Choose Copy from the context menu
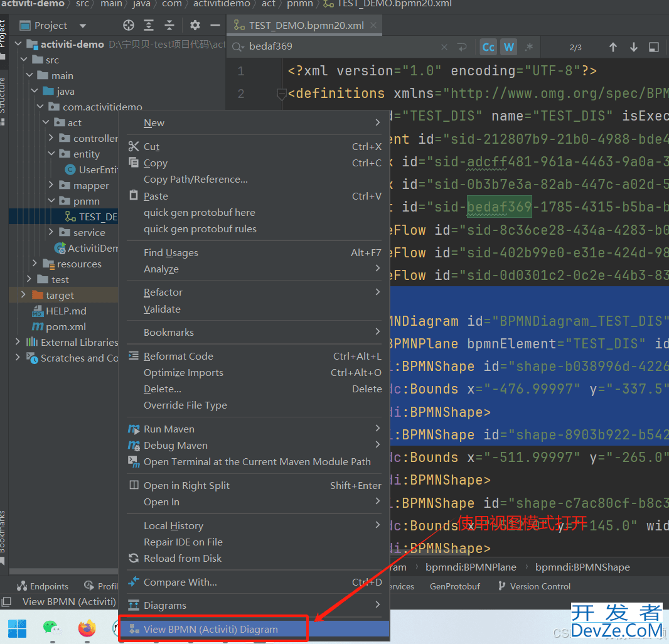The image size is (669, 644). pos(254,163)
